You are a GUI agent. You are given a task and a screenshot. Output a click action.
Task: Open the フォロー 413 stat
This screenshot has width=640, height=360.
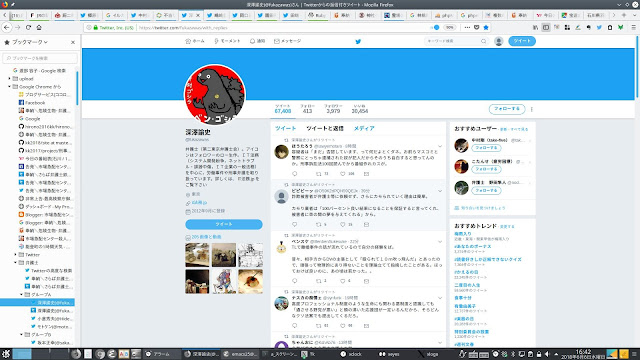click(307, 109)
